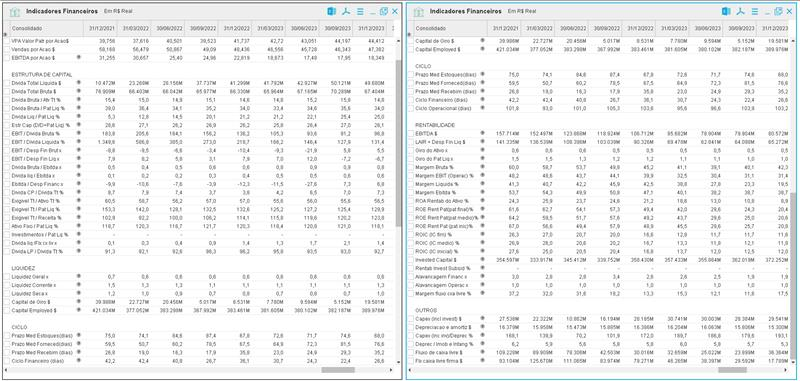
Task: Click Consolidado column header in right window
Action: click(x=450, y=28)
